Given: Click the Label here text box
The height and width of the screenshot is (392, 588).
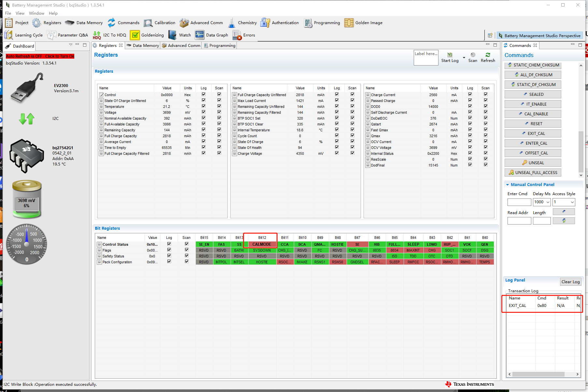Looking at the screenshot, I should [426, 58].
